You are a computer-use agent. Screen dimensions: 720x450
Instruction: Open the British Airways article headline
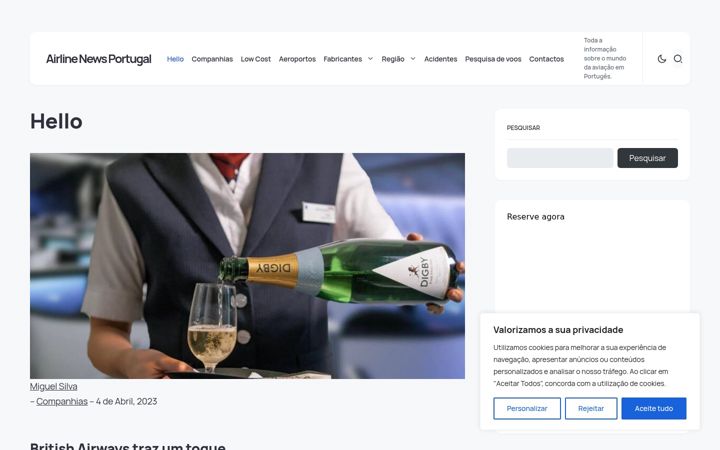coord(128,445)
